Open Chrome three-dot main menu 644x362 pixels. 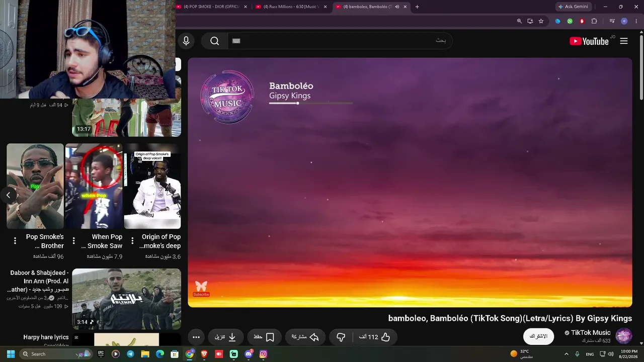click(x=636, y=21)
